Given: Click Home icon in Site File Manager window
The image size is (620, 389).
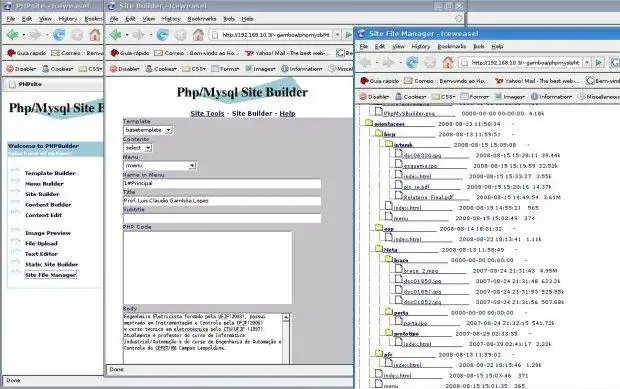Looking at the screenshot, I should tap(448, 62).
